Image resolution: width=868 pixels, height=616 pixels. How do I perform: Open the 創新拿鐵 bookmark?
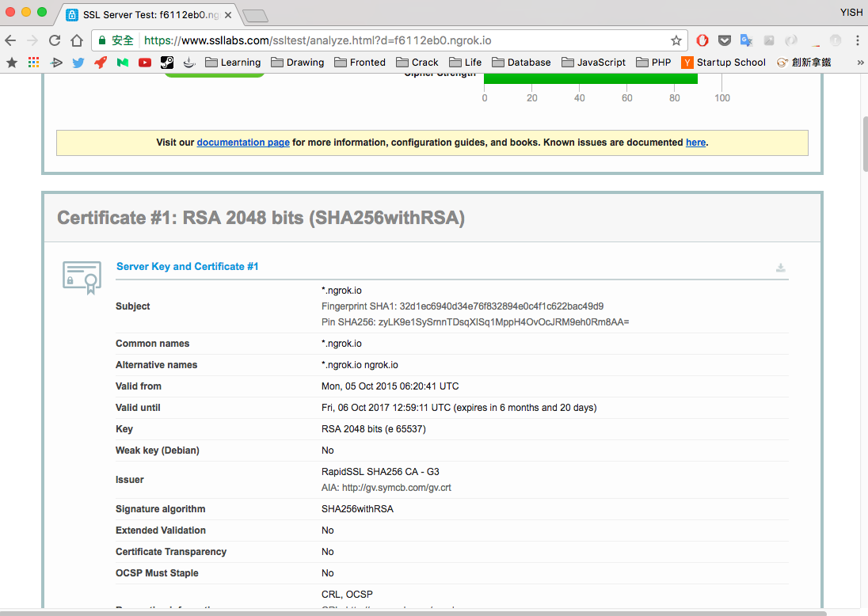(804, 63)
